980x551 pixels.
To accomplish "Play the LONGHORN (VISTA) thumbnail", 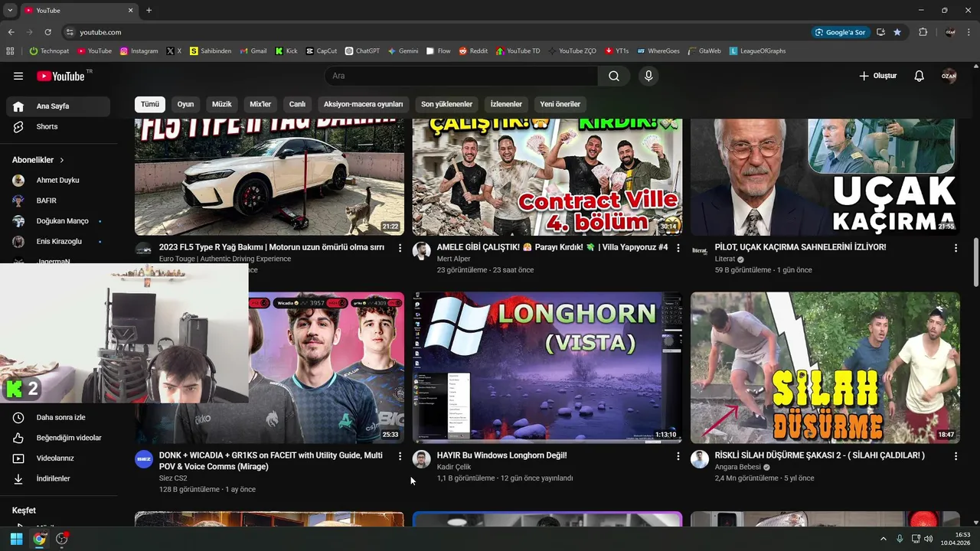I will pos(547,367).
